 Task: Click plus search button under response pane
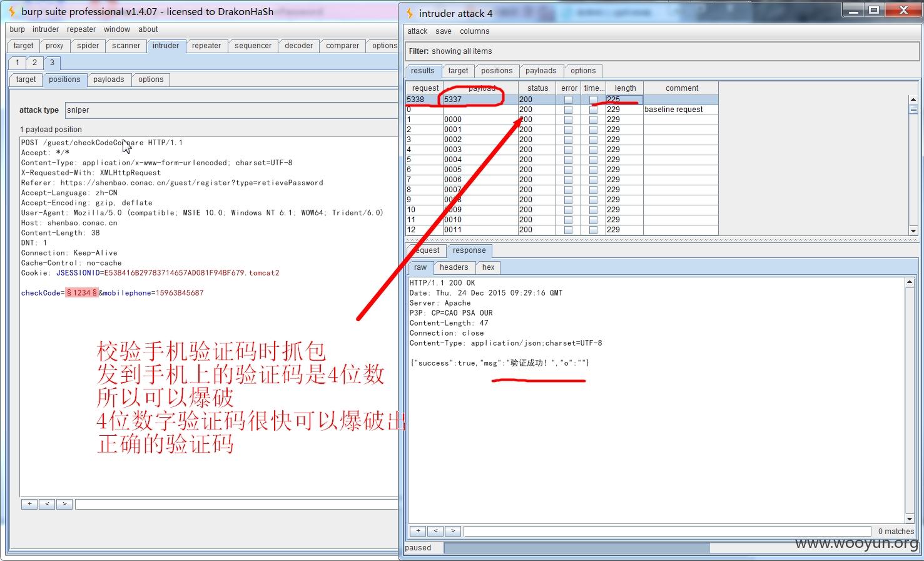coord(418,531)
